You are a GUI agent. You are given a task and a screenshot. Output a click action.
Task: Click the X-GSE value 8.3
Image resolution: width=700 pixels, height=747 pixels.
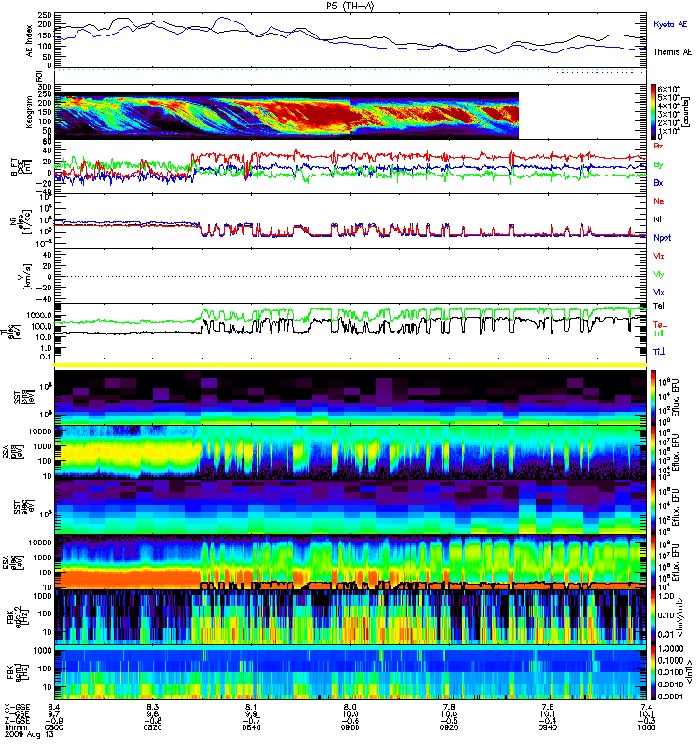point(152,707)
